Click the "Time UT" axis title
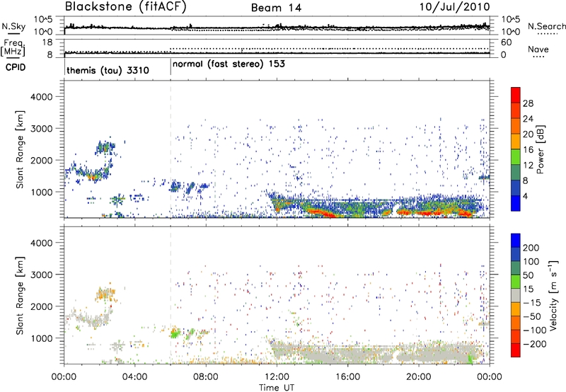The image size is (566, 392). pyautogui.click(x=277, y=388)
